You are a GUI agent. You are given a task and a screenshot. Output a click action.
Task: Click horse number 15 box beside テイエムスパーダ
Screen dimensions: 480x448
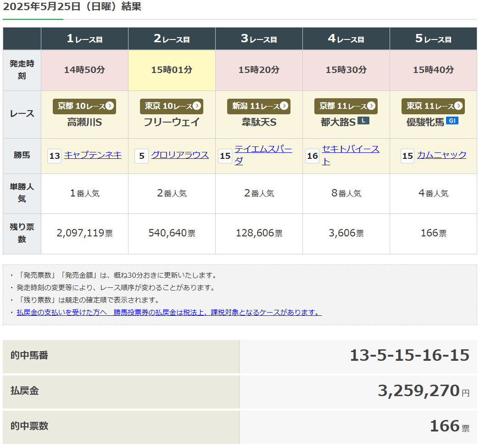tap(225, 156)
